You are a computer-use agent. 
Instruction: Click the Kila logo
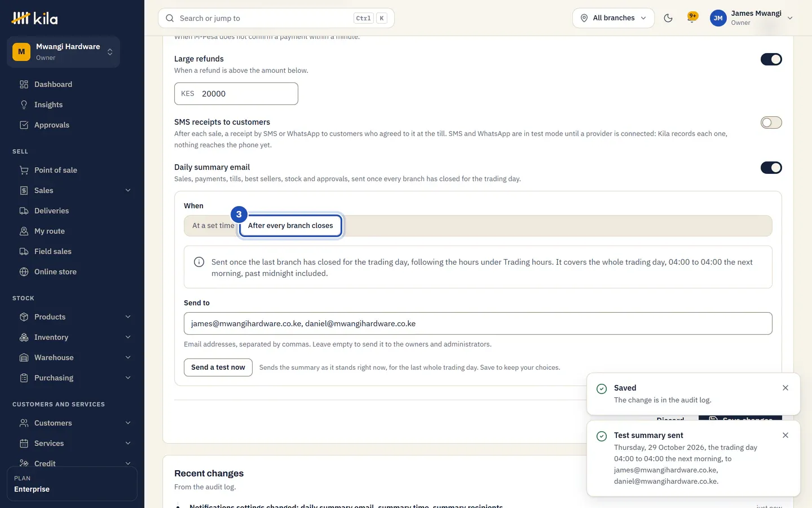tap(34, 18)
